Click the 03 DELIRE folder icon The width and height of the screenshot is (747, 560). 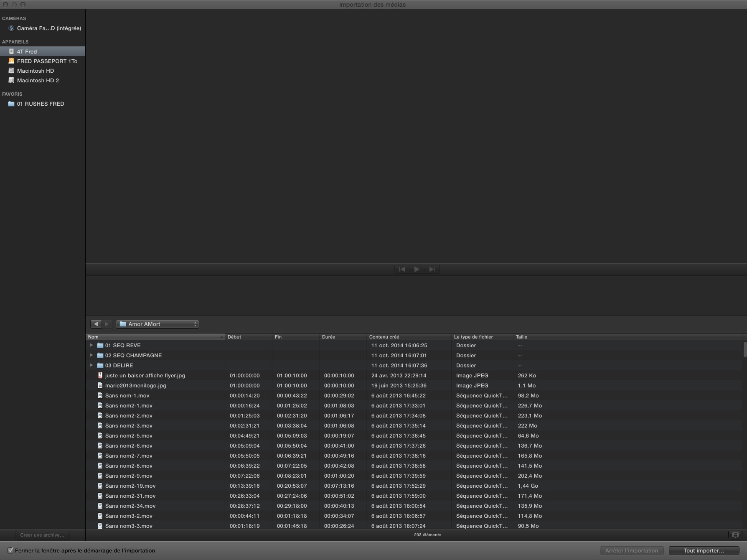click(100, 365)
